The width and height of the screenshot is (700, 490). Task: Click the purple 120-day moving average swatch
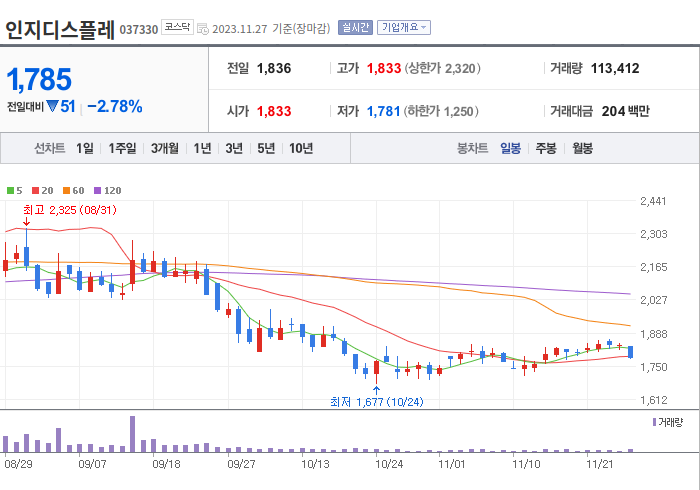tap(97, 191)
